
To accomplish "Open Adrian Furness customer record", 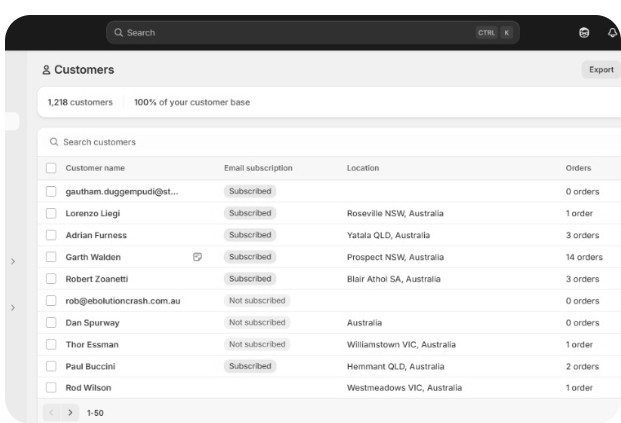I will coord(96,235).
